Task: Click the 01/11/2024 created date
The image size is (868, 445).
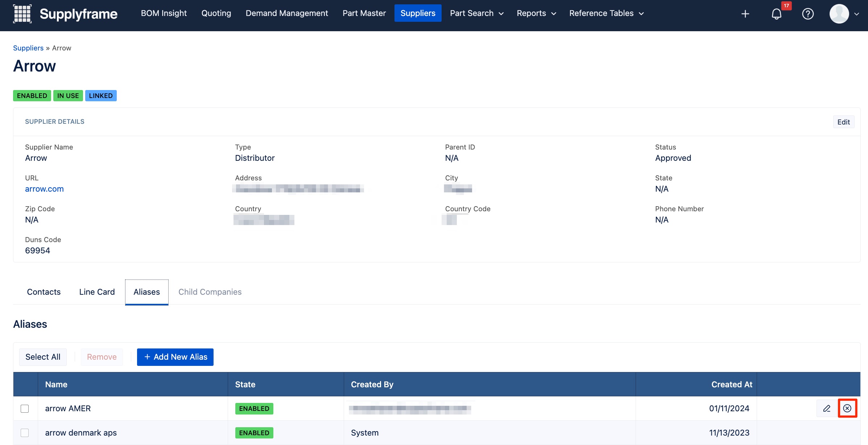Action: pyautogui.click(x=729, y=408)
